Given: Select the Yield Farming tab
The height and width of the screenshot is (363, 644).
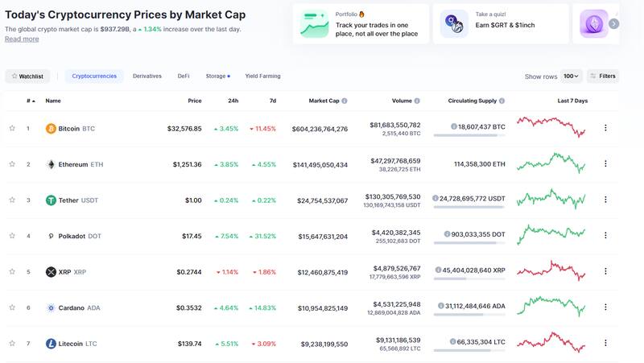Looking at the screenshot, I should coord(262,76).
